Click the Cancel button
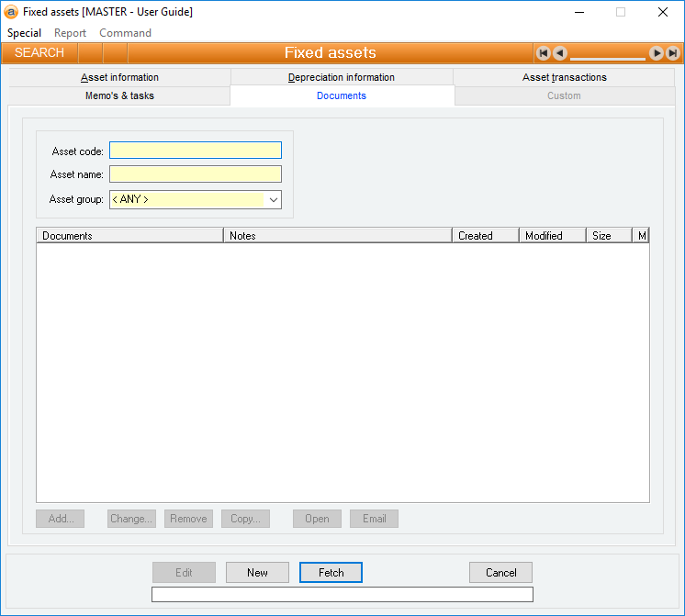685x616 pixels. [x=500, y=573]
